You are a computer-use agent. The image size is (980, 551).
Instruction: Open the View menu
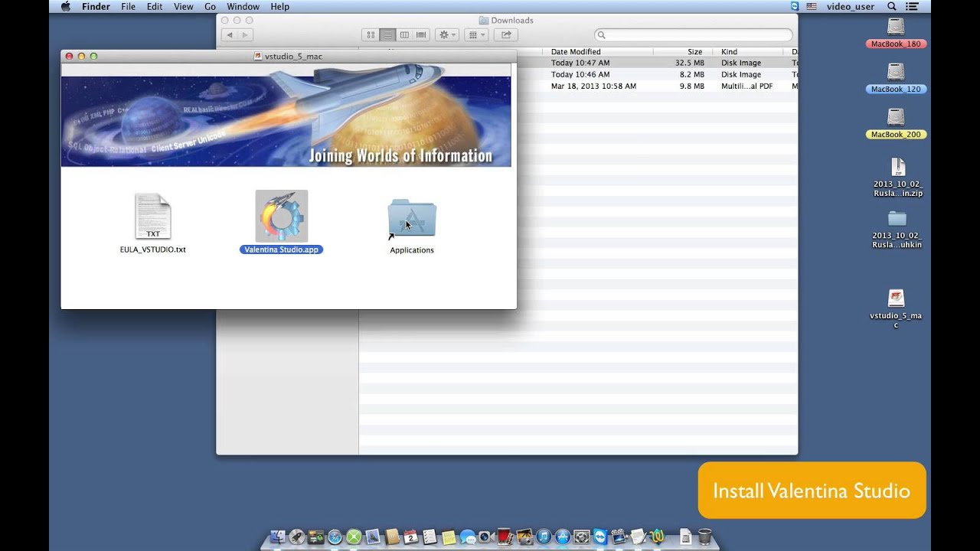click(x=184, y=6)
